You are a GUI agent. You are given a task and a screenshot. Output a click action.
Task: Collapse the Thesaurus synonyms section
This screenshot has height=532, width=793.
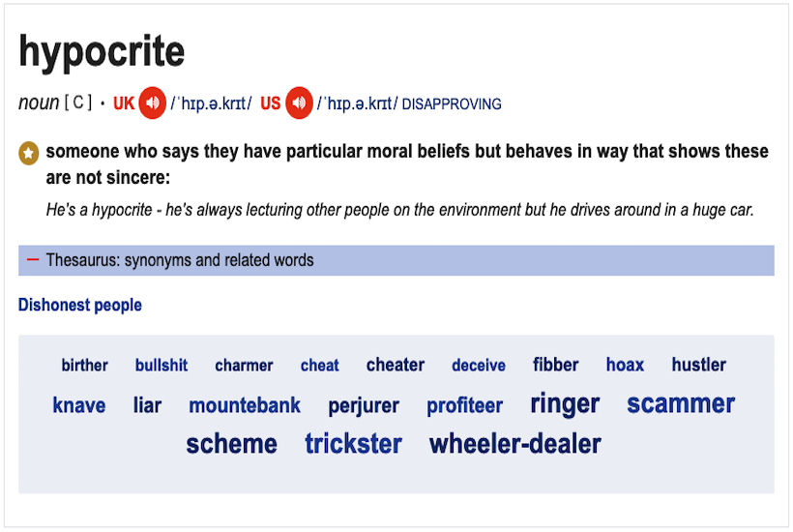[33, 260]
